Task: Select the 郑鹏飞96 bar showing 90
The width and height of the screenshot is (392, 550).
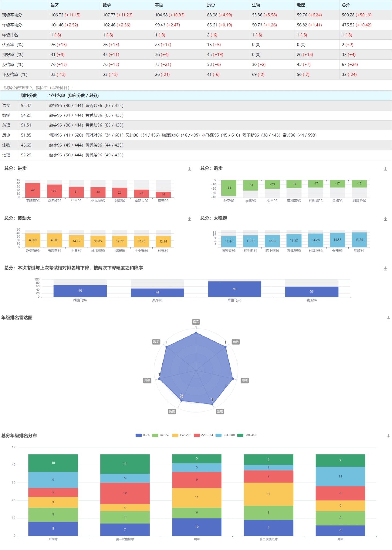Action: tap(235, 289)
